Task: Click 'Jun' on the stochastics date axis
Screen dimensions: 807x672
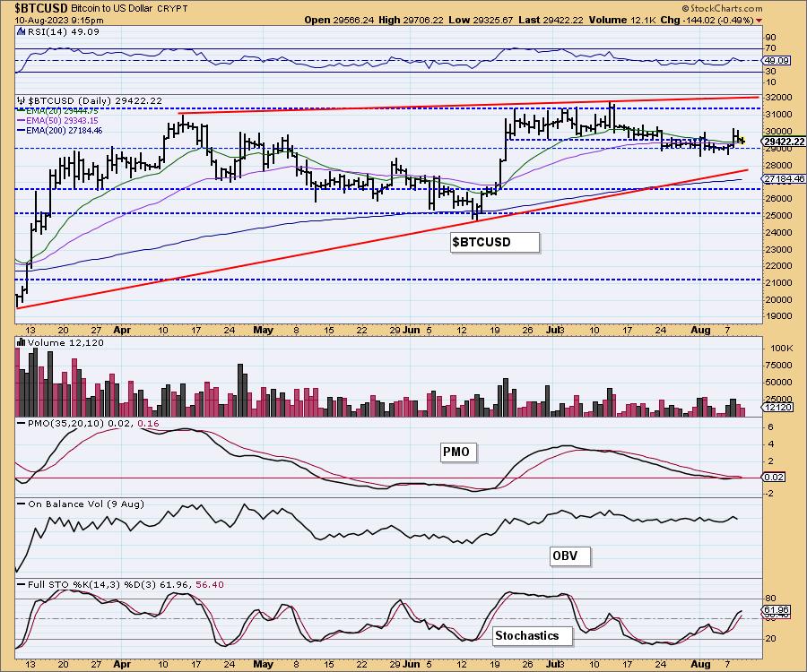Action: 412,664
